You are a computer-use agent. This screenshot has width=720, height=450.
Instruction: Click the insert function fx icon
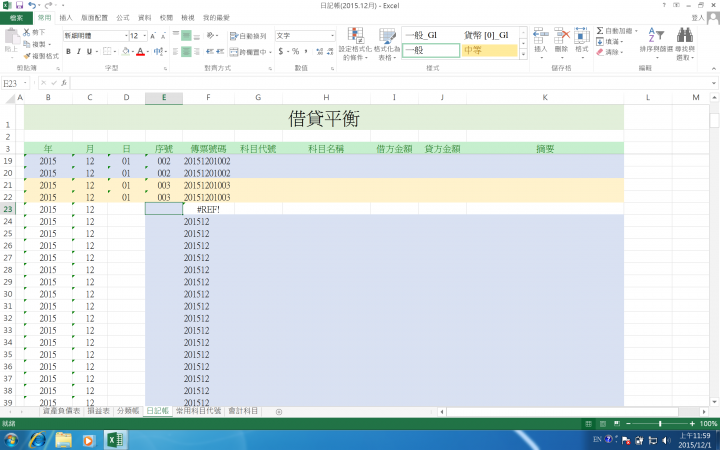pos(64,83)
